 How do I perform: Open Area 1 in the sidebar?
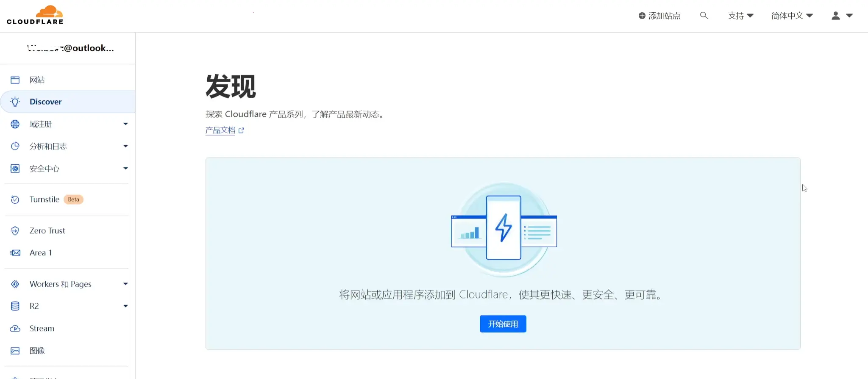68,253
